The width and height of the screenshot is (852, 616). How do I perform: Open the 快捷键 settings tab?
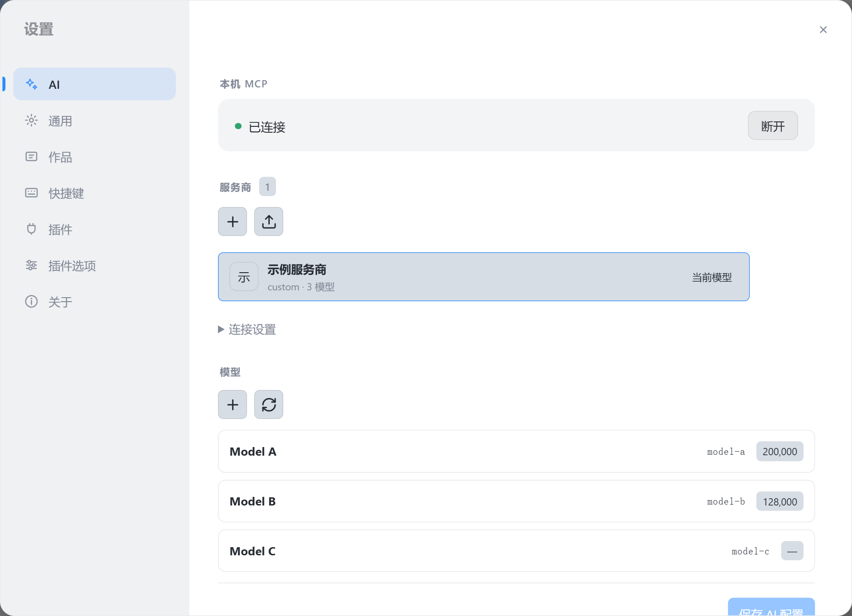click(x=94, y=193)
